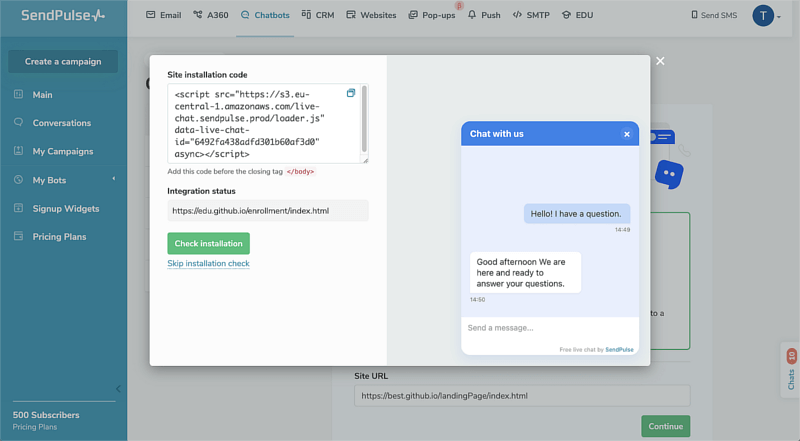Select the CRM tab
Viewport: 800px width, 441px height.
coord(318,15)
